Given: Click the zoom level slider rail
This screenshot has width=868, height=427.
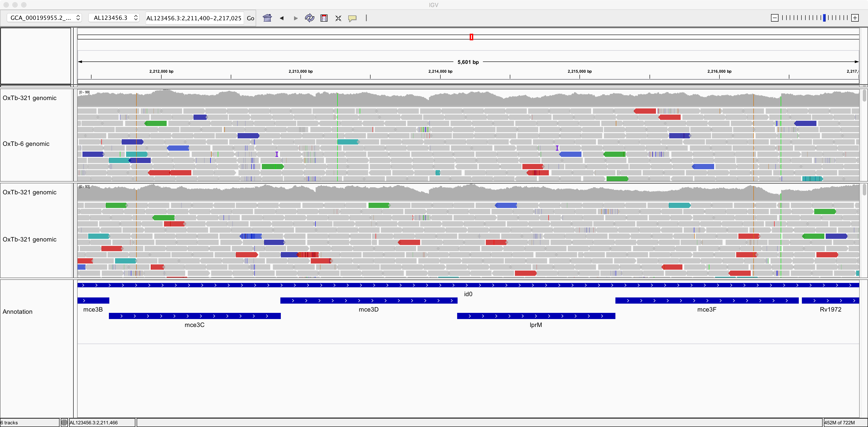Looking at the screenshot, I should [814, 18].
